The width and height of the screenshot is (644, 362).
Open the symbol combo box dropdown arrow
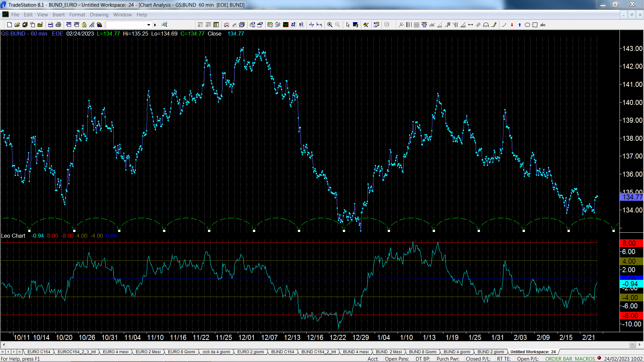click(149, 25)
